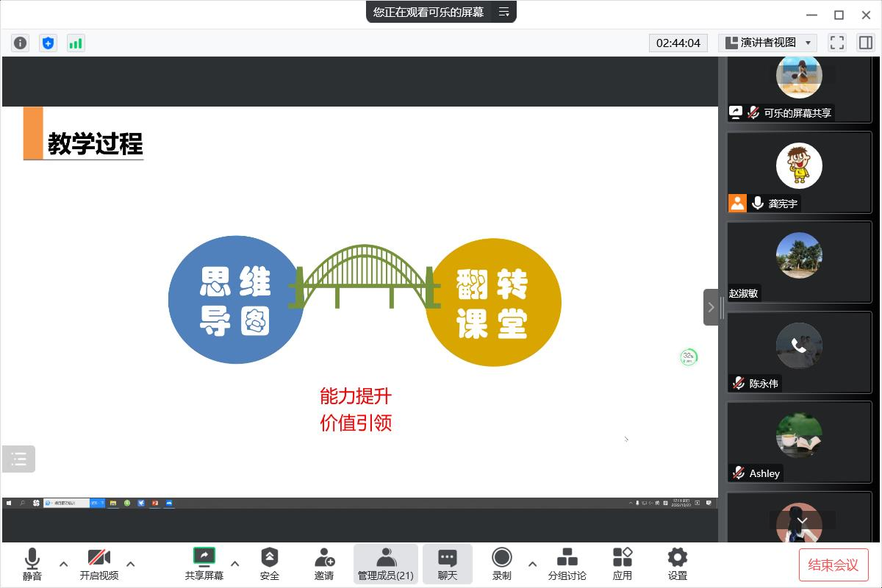Expand the sharing options menu in top banner
882x588 pixels.
[503, 12]
